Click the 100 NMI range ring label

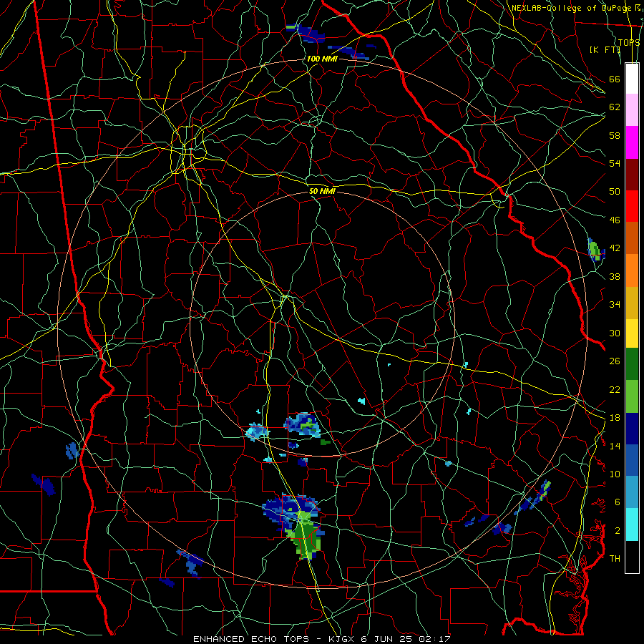coord(321,59)
